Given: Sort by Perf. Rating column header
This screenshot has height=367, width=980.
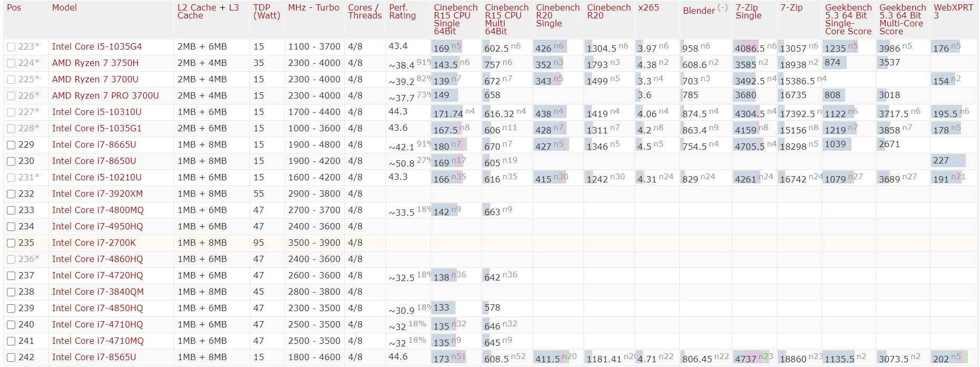Looking at the screenshot, I should pyautogui.click(x=402, y=12).
